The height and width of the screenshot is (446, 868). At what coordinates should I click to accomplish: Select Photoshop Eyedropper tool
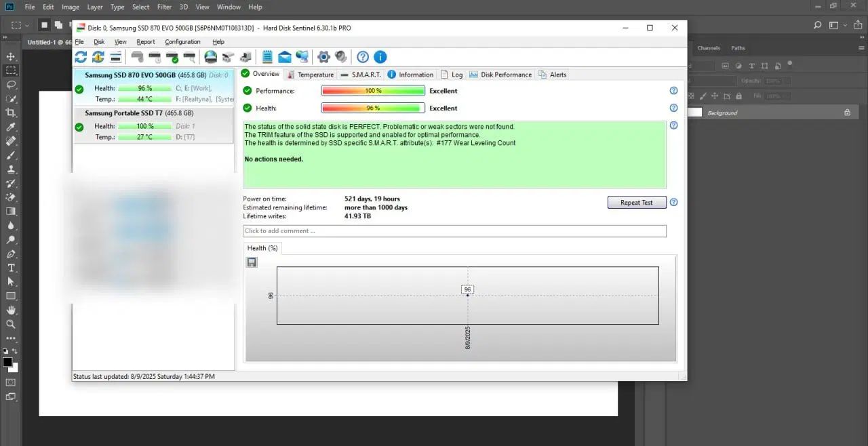[x=11, y=127]
